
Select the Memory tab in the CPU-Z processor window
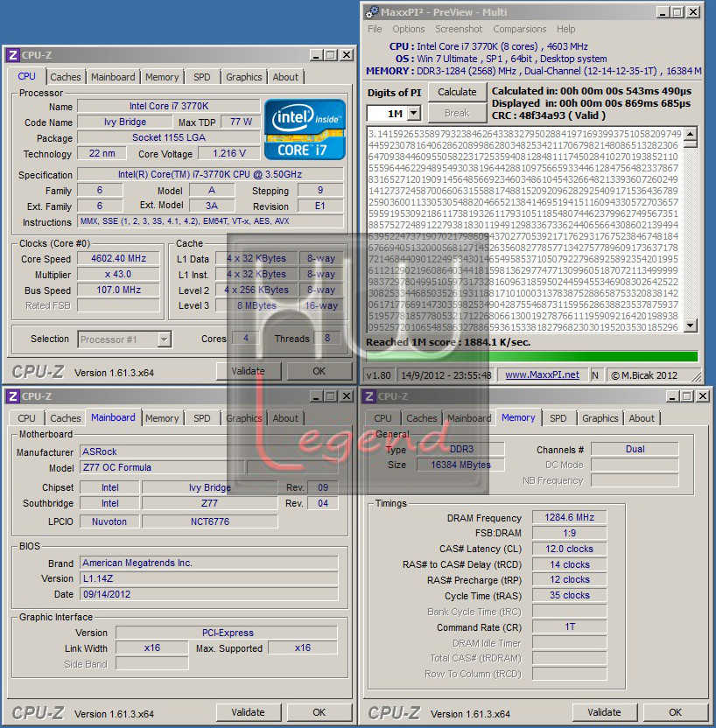pos(162,77)
